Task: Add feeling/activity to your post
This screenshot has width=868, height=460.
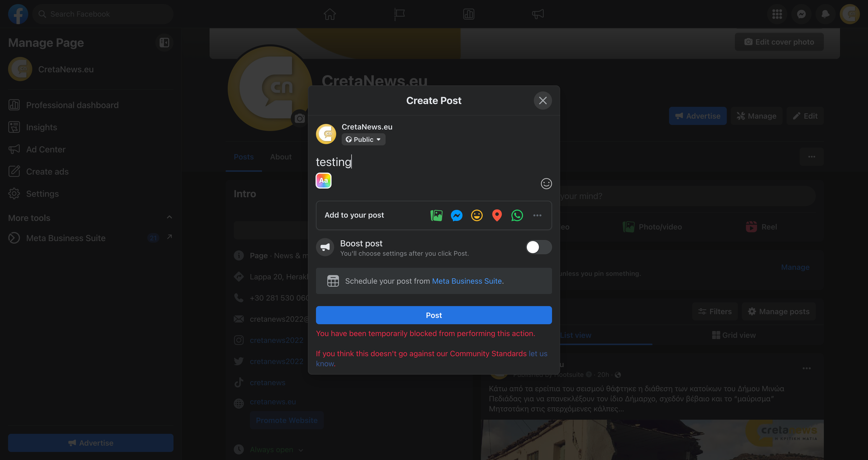Action: tap(476, 215)
